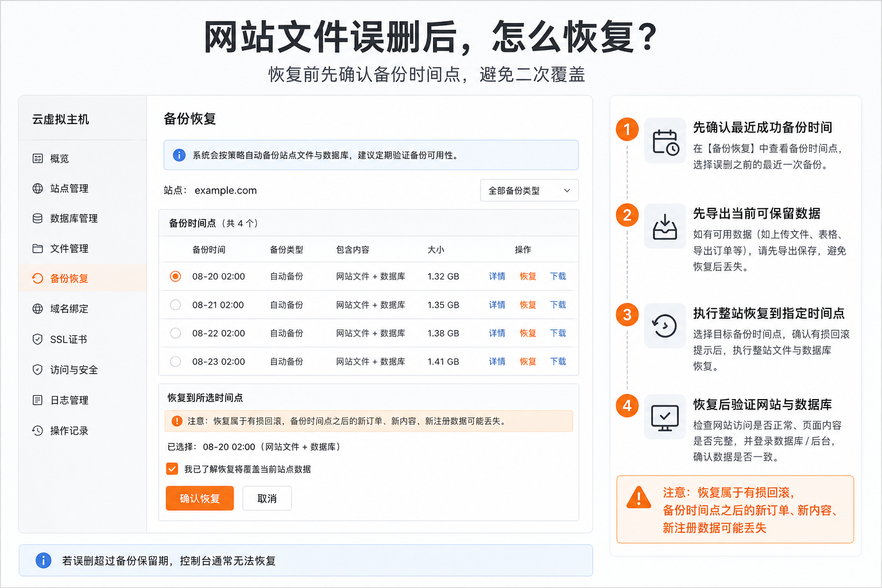
Task: Click the 云虚拟主机 sidebar heading
Action: (x=61, y=119)
